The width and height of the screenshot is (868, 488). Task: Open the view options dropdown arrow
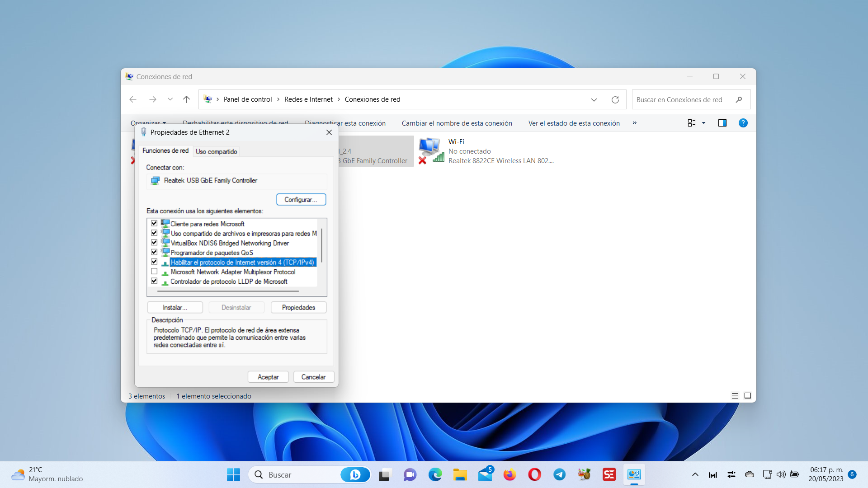[x=703, y=123]
